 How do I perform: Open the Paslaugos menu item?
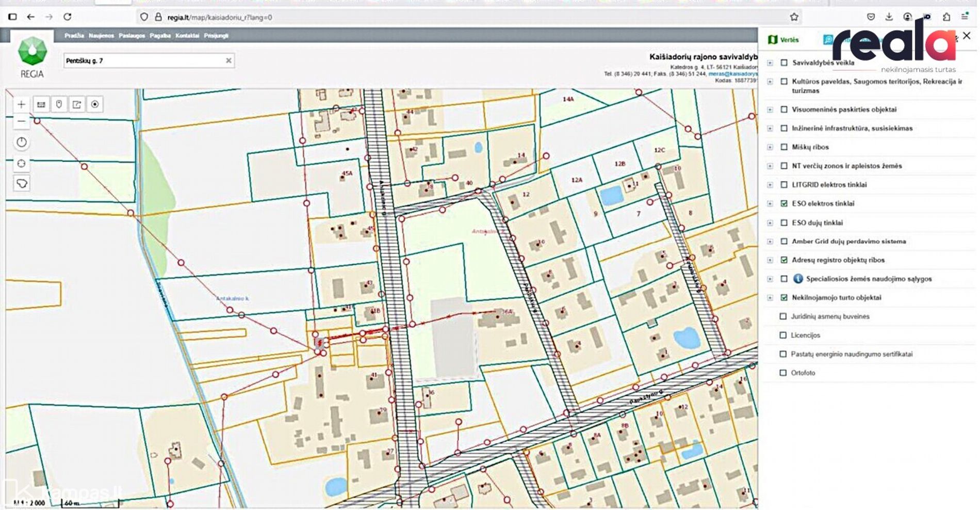(132, 36)
